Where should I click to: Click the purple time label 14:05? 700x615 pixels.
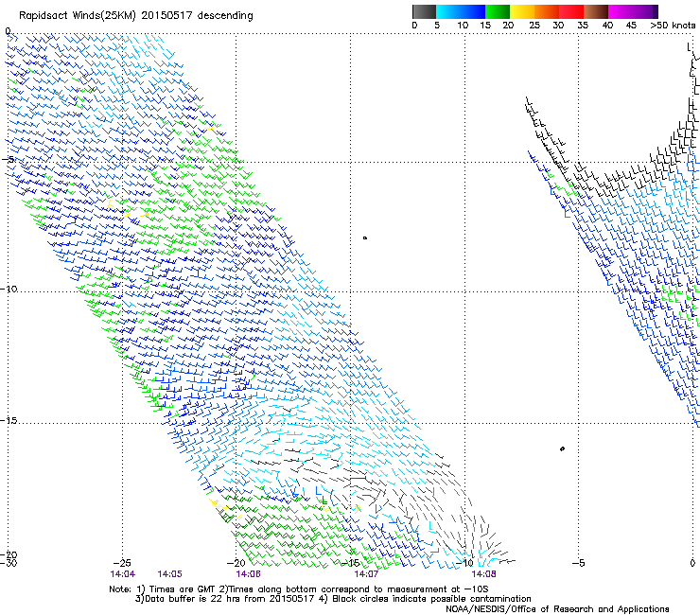170,574
